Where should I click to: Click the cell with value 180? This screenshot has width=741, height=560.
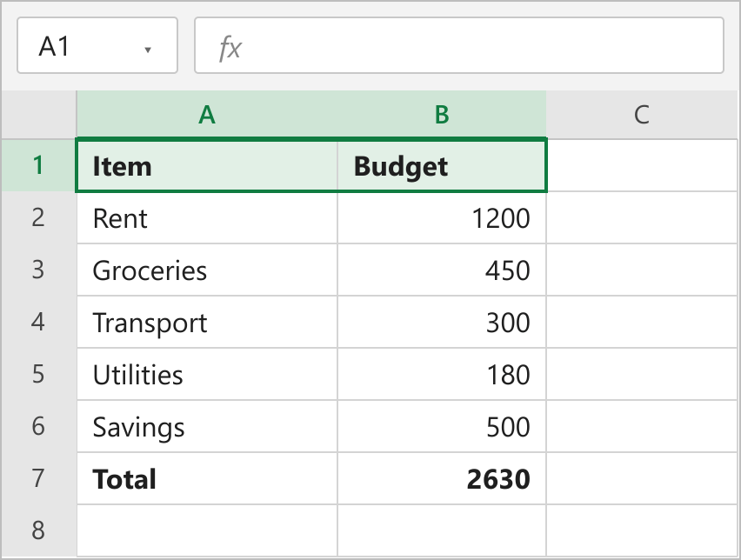(x=442, y=374)
